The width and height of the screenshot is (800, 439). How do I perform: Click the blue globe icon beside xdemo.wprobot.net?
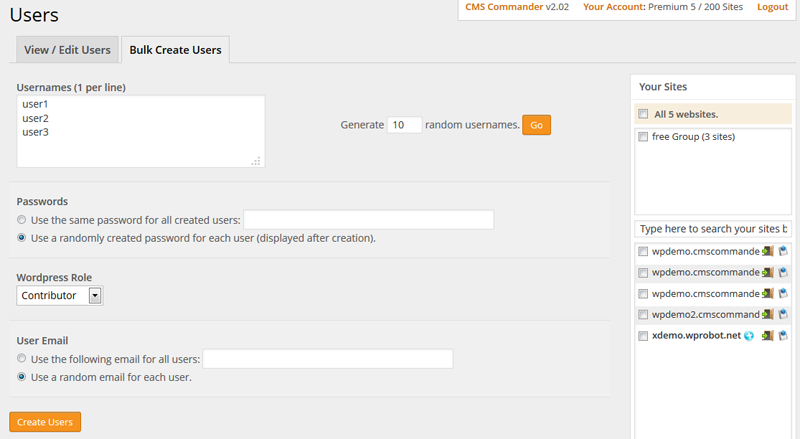click(x=748, y=336)
